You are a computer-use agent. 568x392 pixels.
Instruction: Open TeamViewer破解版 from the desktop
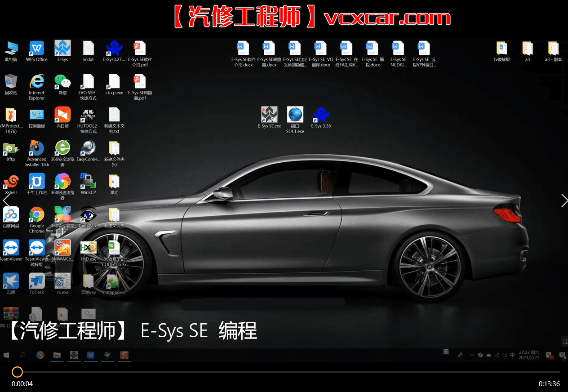[x=36, y=247]
